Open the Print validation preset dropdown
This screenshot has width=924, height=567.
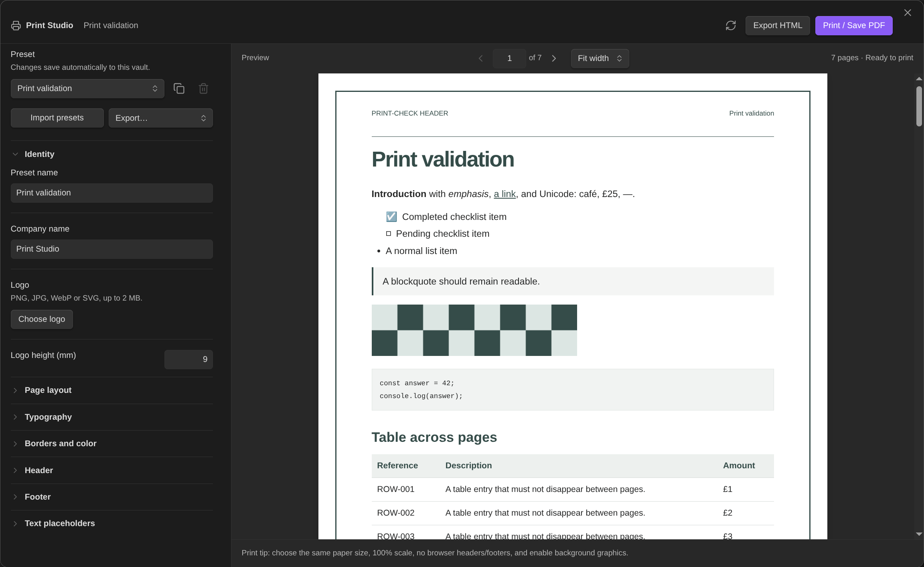point(87,89)
